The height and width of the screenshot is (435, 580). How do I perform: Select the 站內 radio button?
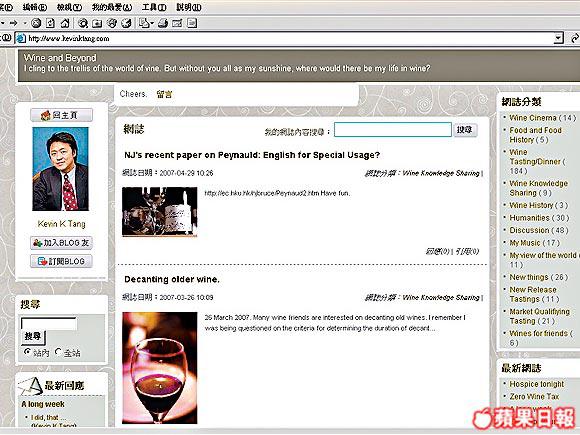pos(27,352)
